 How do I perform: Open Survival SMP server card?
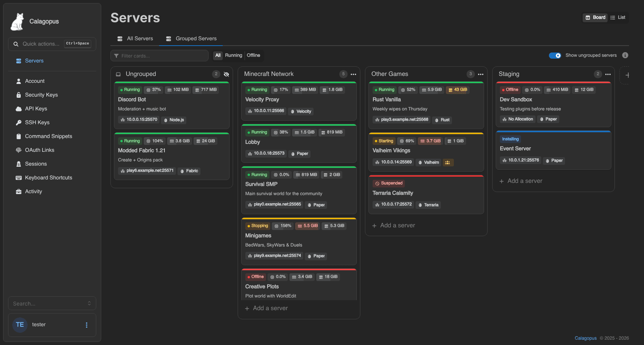299,190
